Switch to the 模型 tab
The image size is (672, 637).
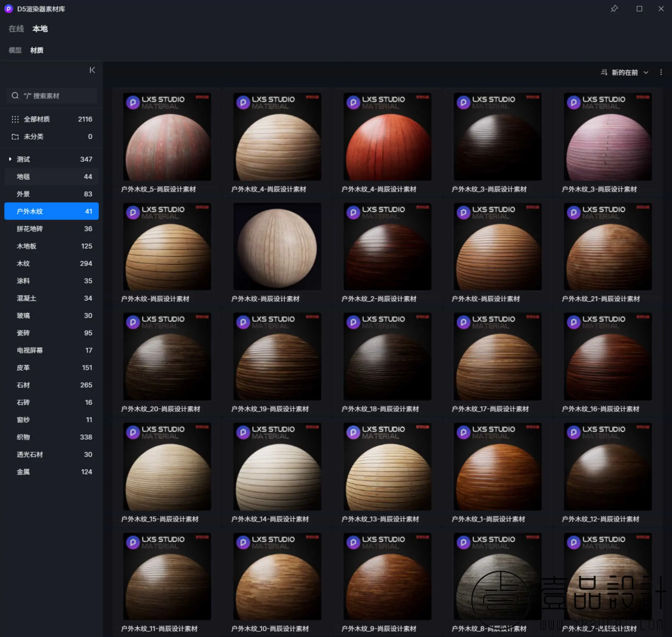tap(15, 50)
